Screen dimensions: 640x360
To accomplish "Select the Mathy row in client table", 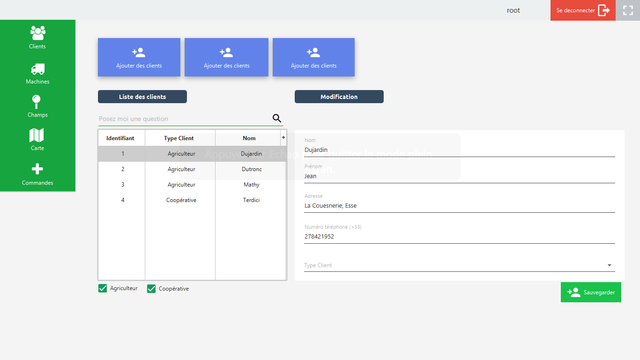I will [x=192, y=184].
